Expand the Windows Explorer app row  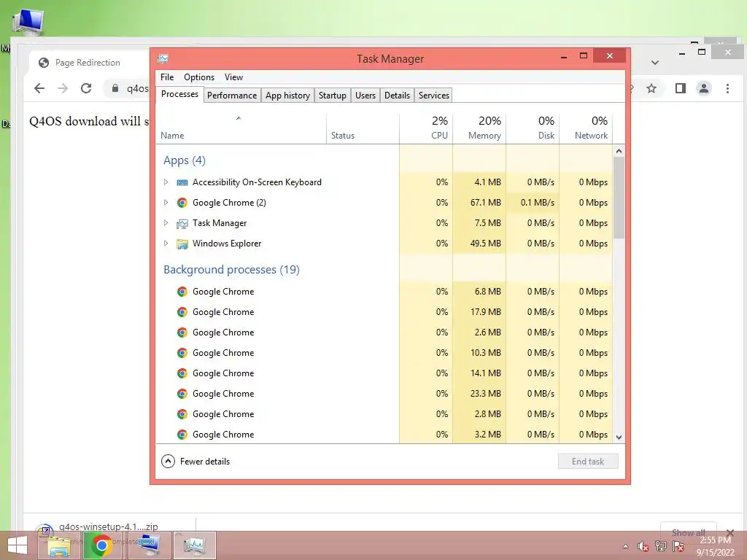click(x=166, y=244)
